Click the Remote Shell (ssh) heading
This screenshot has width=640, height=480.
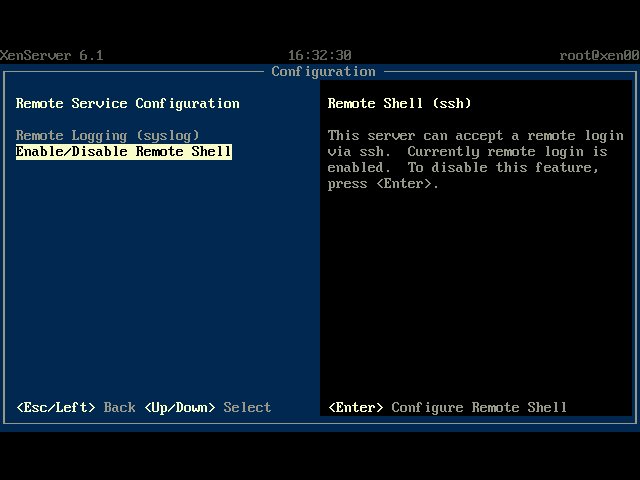(x=399, y=103)
